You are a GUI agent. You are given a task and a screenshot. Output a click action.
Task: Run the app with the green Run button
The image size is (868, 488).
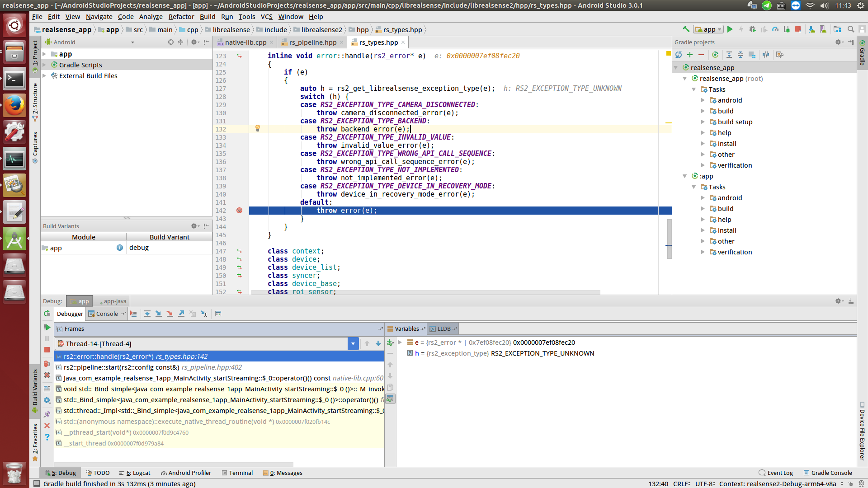730,29
